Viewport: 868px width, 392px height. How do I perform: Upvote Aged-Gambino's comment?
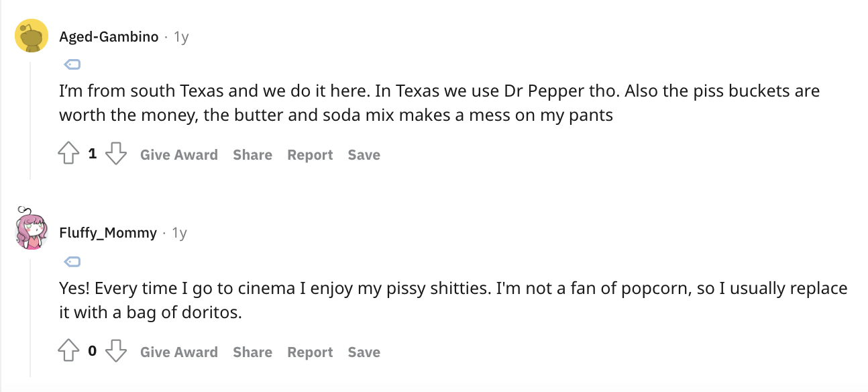click(x=69, y=154)
